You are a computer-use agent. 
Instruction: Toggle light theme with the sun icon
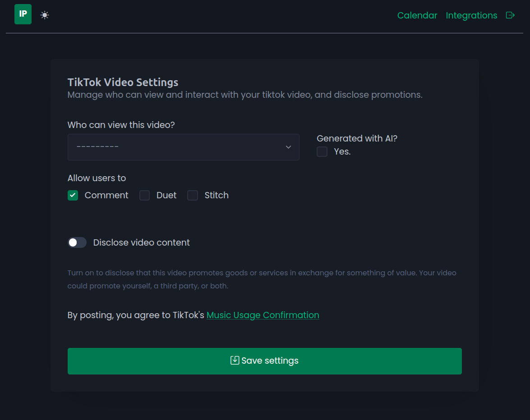coord(45,15)
